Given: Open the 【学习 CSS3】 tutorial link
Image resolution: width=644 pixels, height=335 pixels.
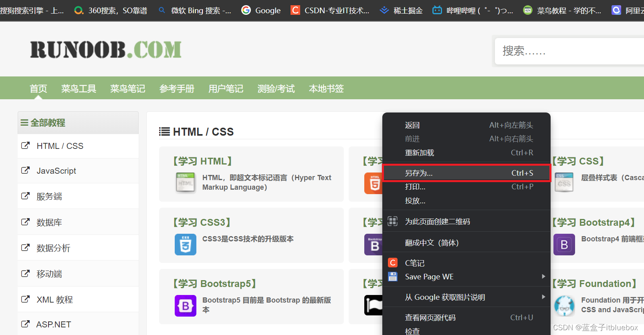Looking at the screenshot, I should [x=202, y=222].
